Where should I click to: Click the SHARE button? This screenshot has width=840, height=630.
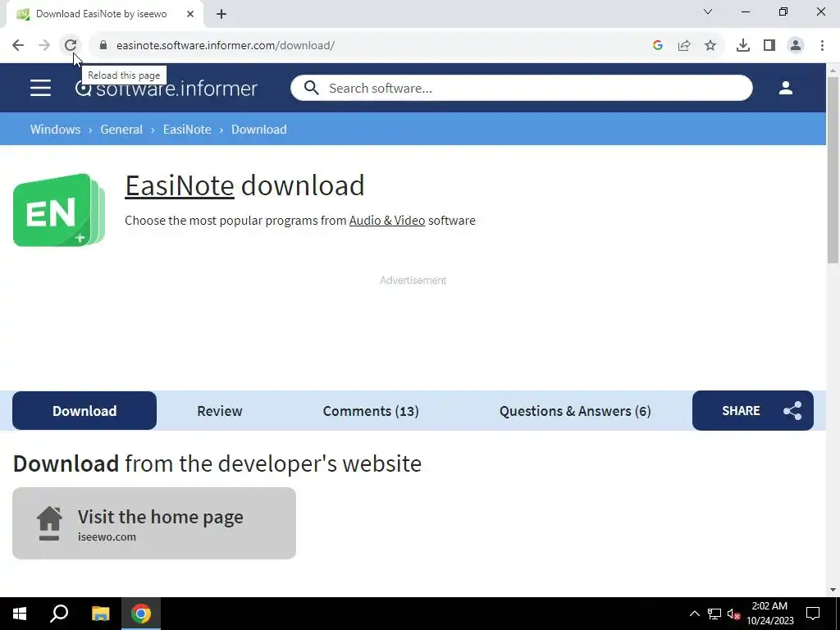(x=753, y=410)
